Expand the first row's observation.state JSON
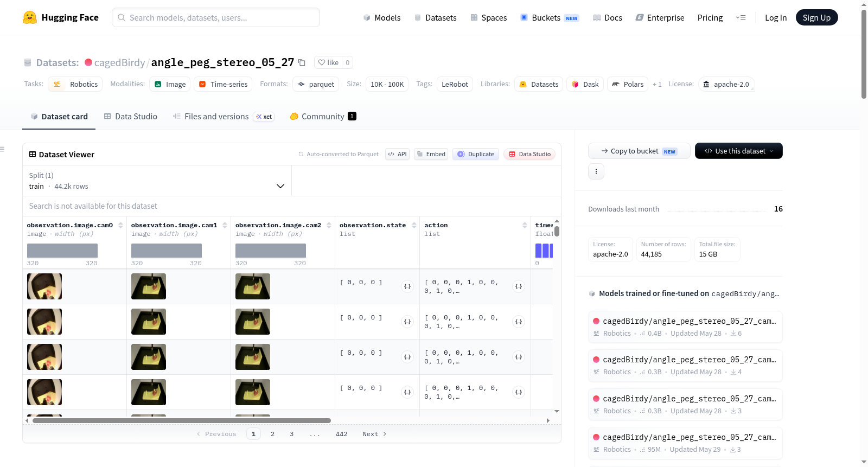 407,286
